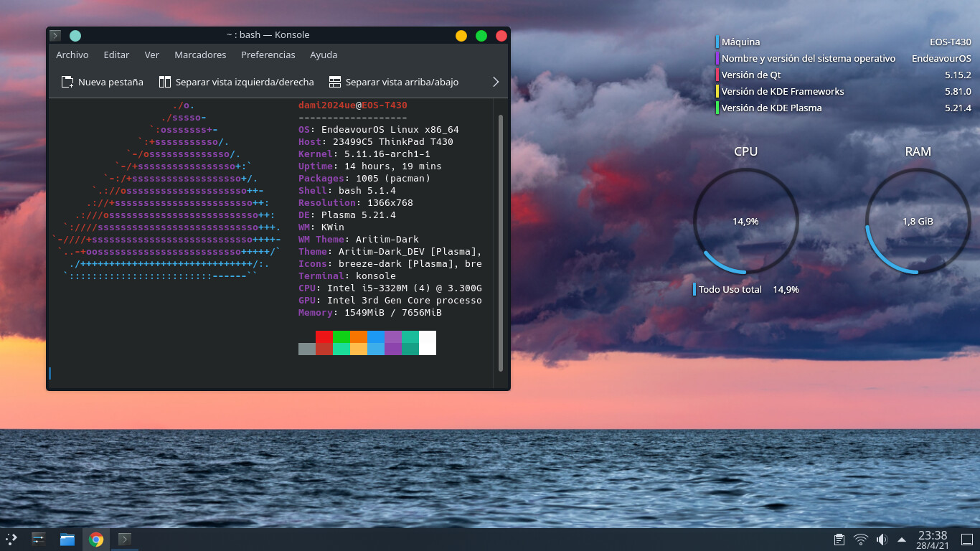Expand hidden system tray icons arrow

902,540
